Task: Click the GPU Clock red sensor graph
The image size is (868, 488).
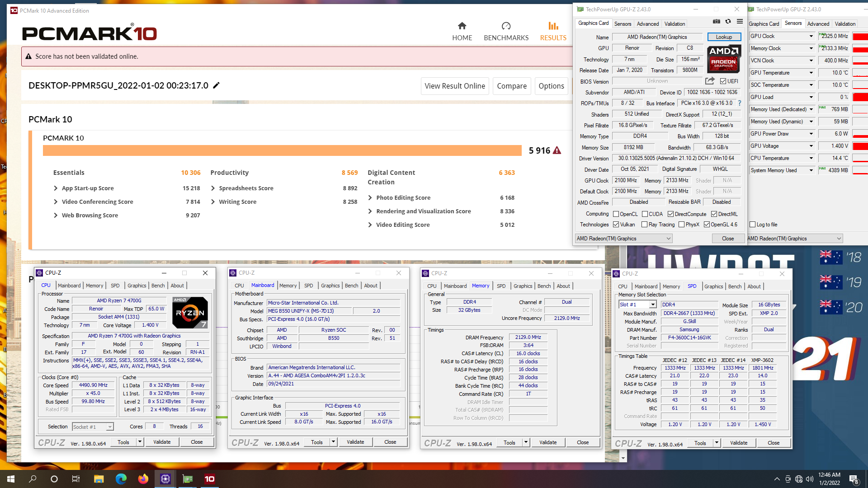Action: click(860, 36)
